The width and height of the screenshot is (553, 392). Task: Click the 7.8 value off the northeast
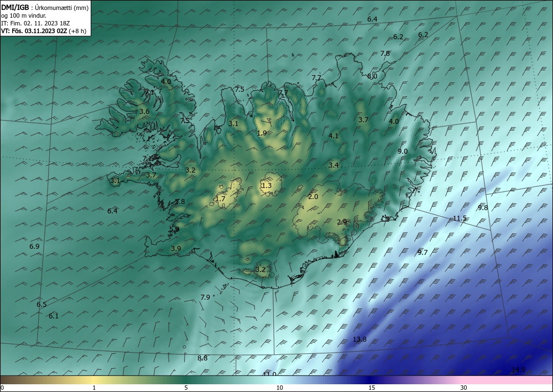(x=385, y=54)
